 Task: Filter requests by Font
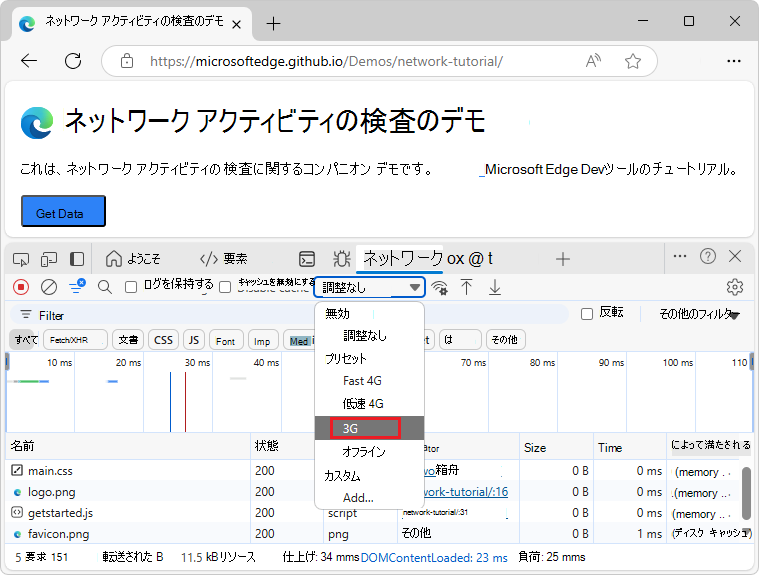pyautogui.click(x=226, y=340)
